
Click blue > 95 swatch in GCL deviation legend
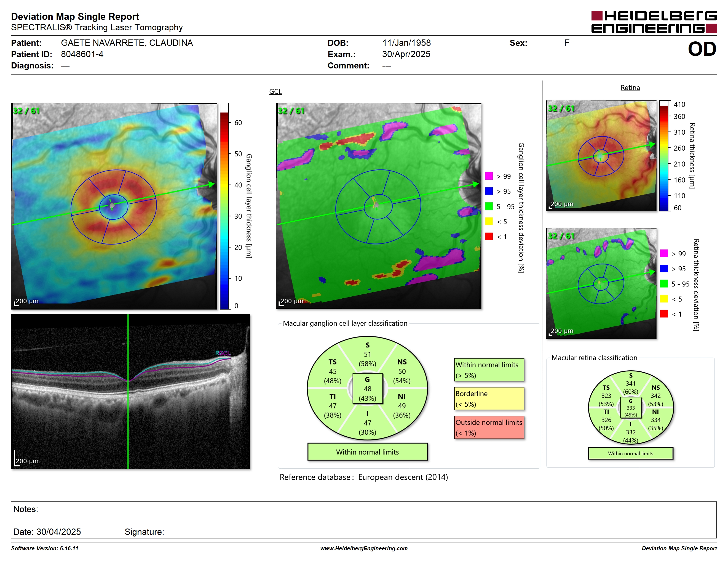[x=489, y=191]
